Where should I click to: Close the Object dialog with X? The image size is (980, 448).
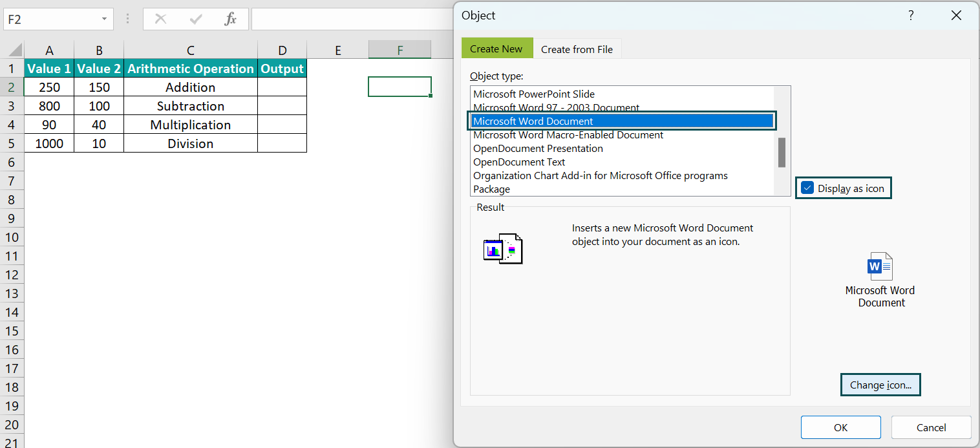pos(956,16)
